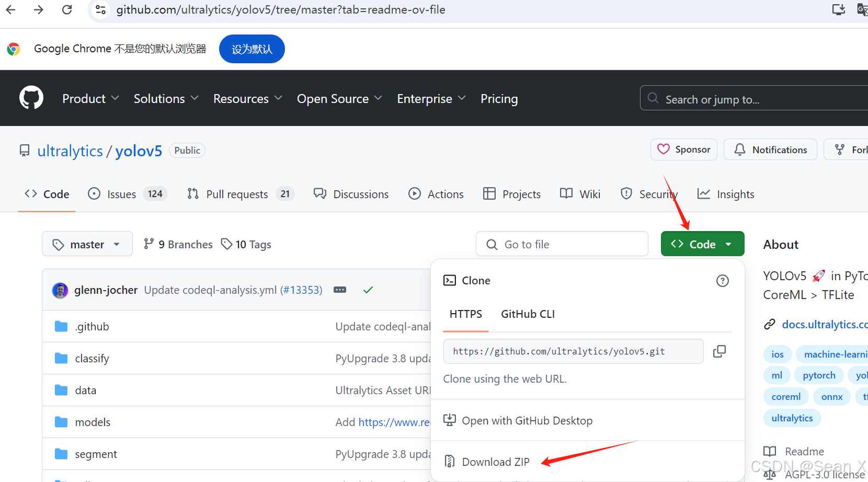Go back using browser back arrow
This screenshot has height=482, width=868.
[x=10, y=9]
